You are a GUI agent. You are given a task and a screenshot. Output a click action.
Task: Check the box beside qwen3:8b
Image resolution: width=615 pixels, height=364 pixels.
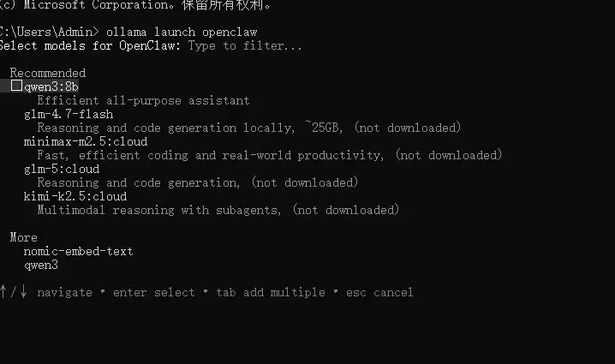coord(16,87)
